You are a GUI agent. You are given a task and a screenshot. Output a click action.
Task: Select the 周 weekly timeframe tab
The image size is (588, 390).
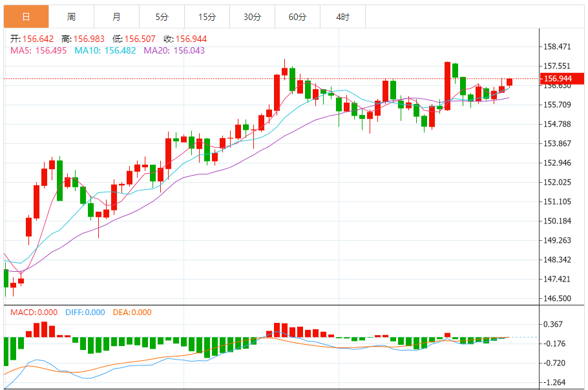[71, 16]
